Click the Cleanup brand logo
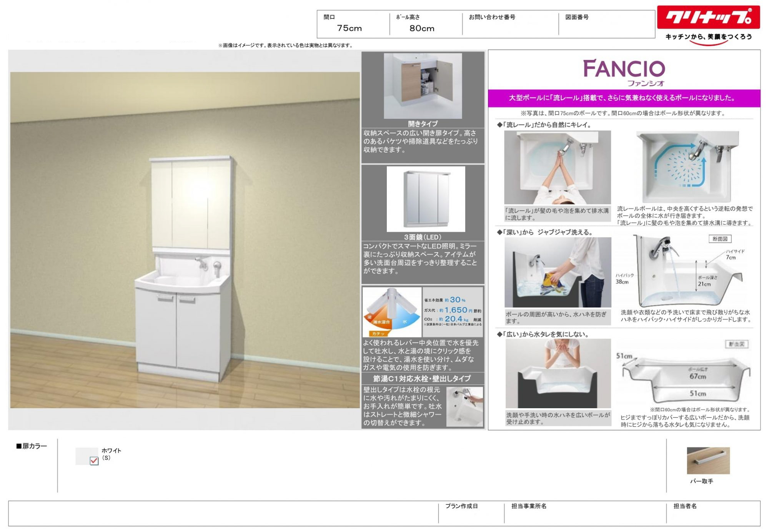Screen dimensions: 769x532 tap(708, 17)
